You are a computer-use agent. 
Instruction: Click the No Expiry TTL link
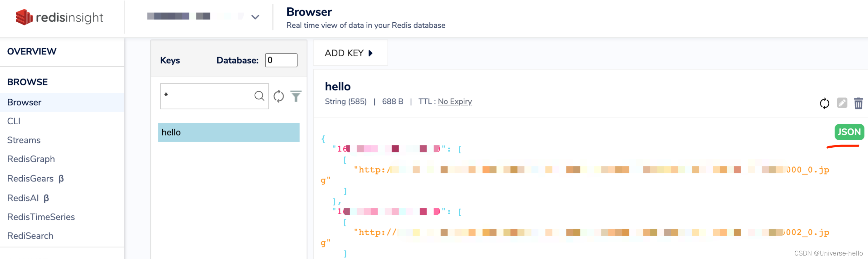tap(455, 102)
